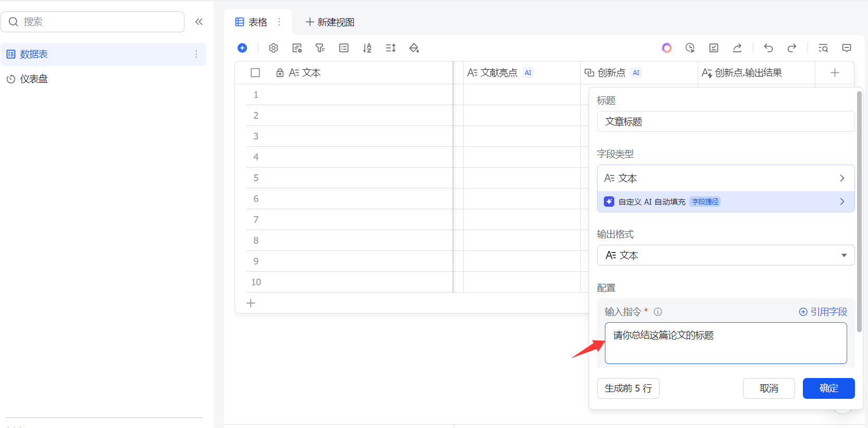The height and width of the screenshot is (428, 868).
Task: Open the fill color tool
Action: pyautogui.click(x=414, y=48)
